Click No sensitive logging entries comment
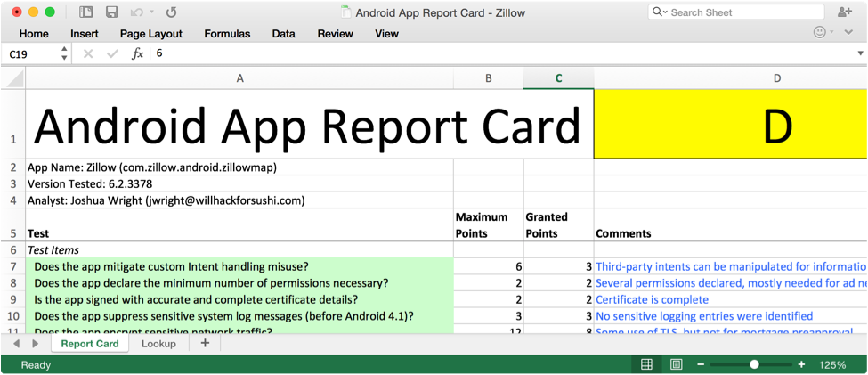 pos(704,316)
